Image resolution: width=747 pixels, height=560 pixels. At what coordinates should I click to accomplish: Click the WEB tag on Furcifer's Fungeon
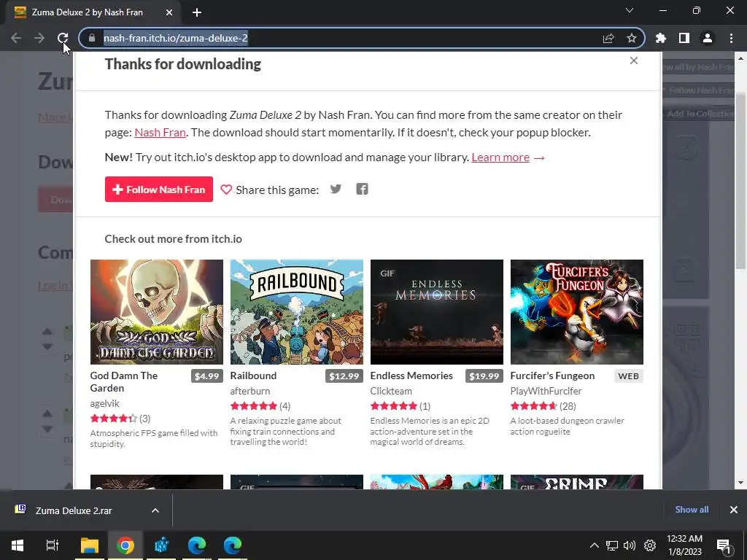coord(628,376)
